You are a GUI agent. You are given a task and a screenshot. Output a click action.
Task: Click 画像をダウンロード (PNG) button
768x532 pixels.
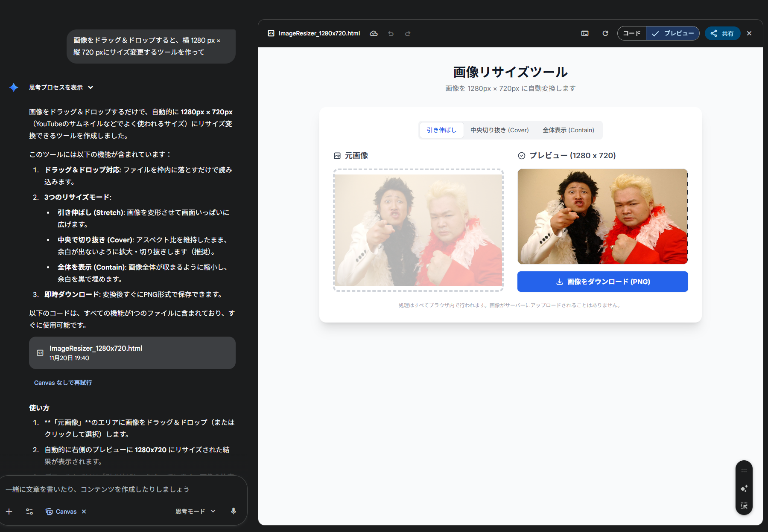(x=602, y=282)
